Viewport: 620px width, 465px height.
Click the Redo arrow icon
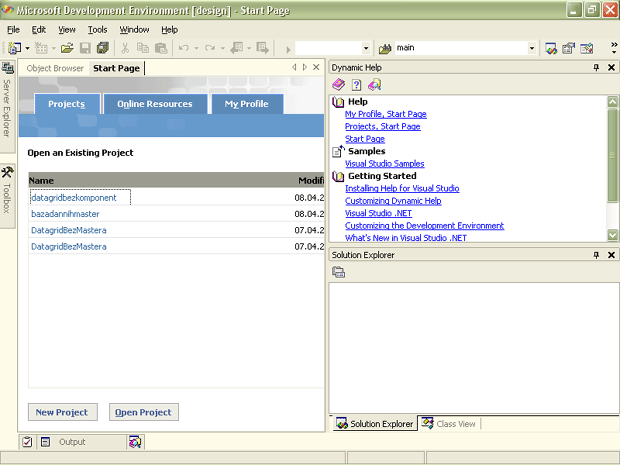click(210, 48)
